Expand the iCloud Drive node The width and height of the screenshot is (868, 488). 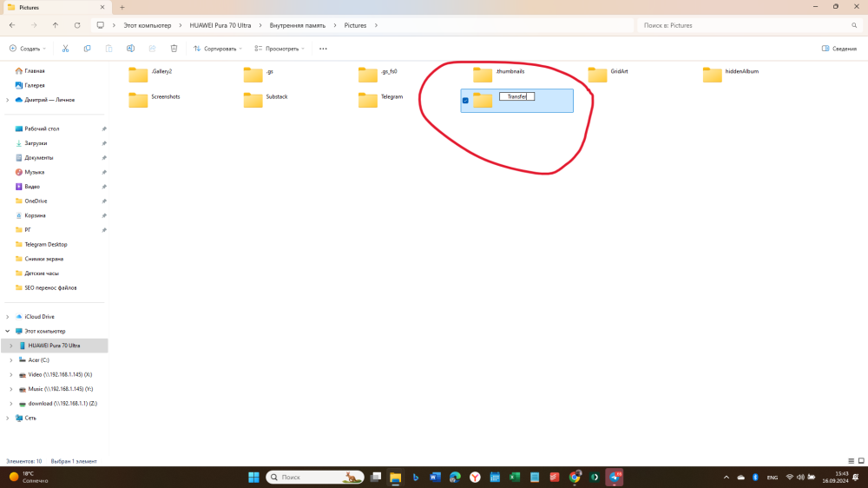click(x=7, y=317)
